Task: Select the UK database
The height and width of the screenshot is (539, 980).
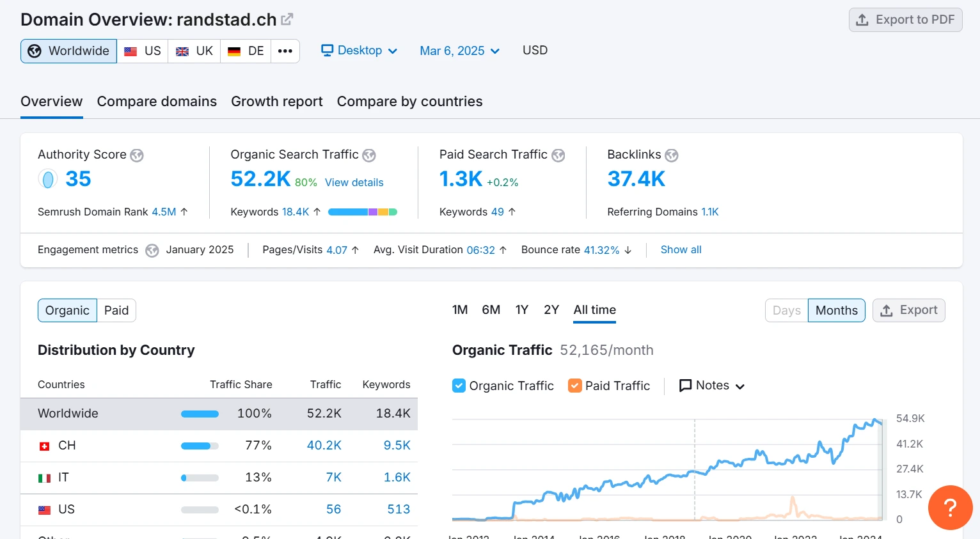Action: (x=194, y=51)
